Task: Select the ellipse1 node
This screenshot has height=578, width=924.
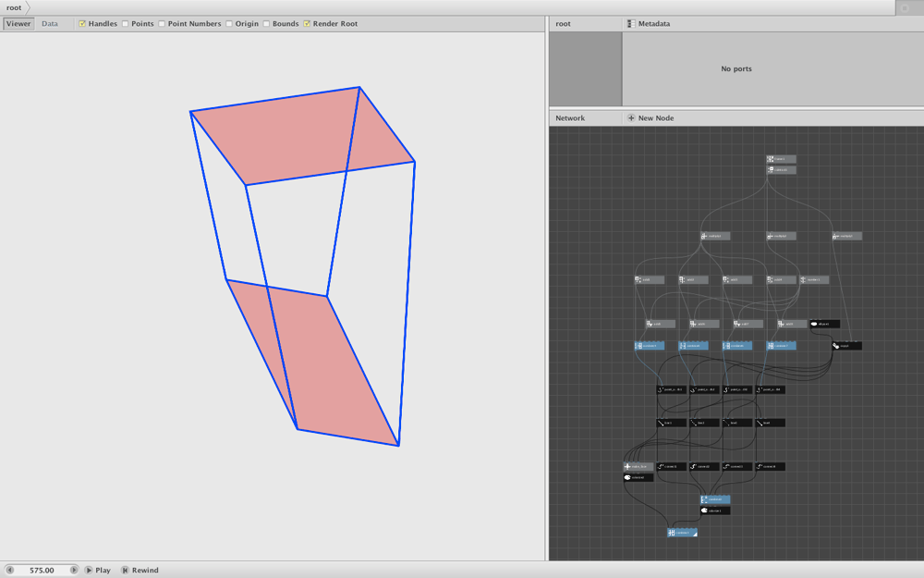Action: [825, 324]
